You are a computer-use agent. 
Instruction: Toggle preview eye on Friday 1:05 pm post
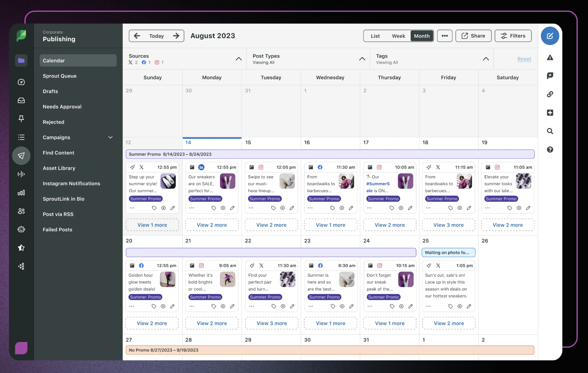pos(460,306)
